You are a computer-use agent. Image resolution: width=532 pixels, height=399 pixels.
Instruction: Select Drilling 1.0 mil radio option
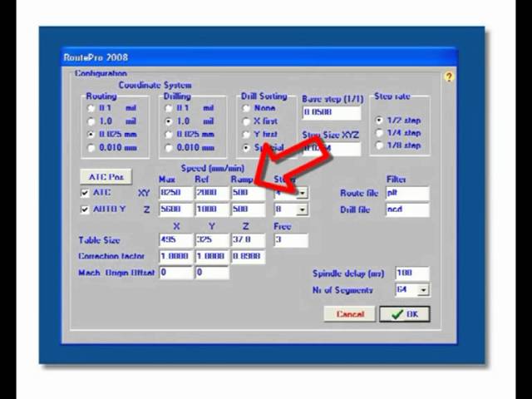coord(169,121)
